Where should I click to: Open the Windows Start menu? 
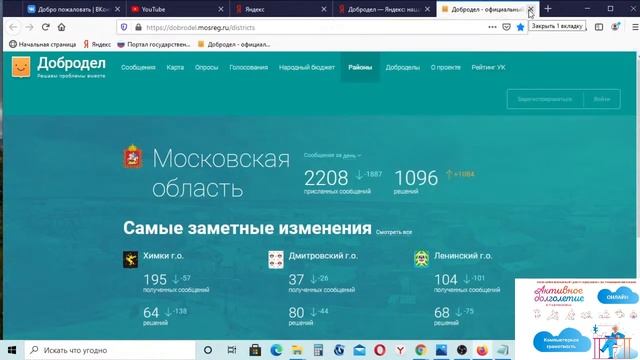[12, 350]
